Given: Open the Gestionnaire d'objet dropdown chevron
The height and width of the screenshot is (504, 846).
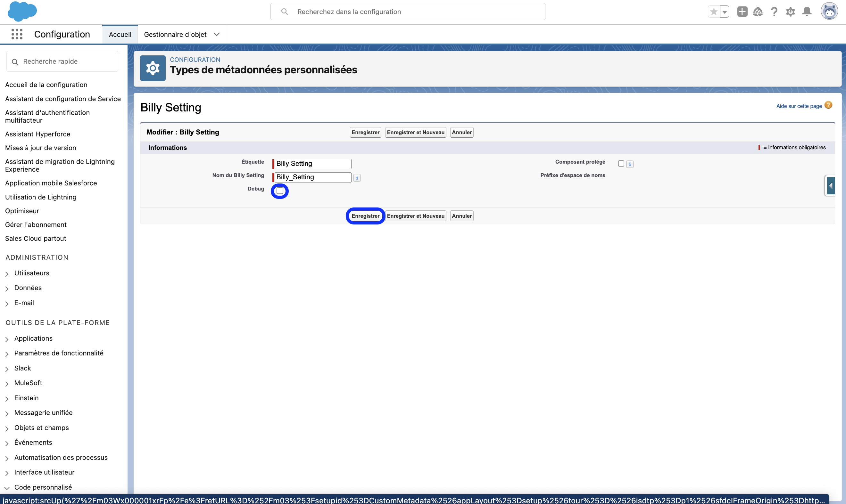Looking at the screenshot, I should [x=217, y=34].
